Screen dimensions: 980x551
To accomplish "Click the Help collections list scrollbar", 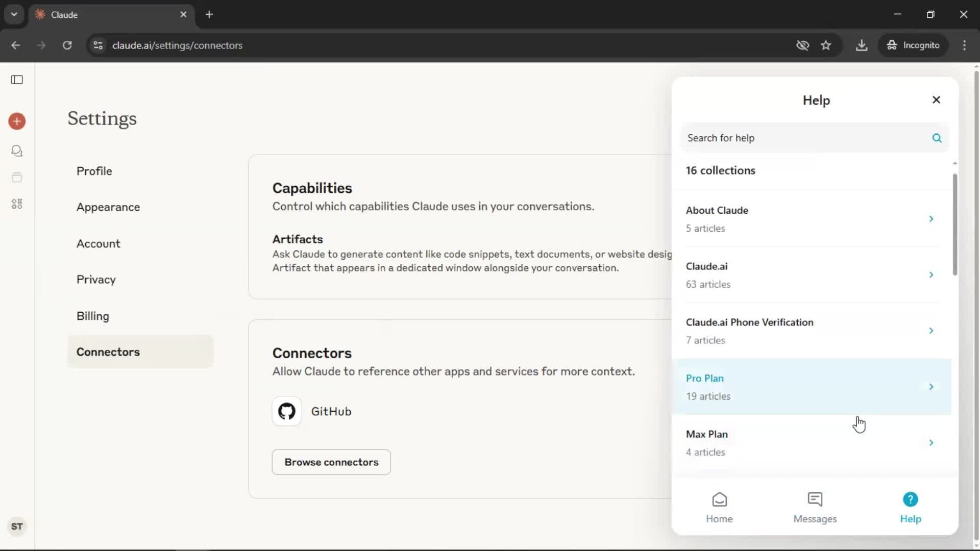I will click(954, 224).
